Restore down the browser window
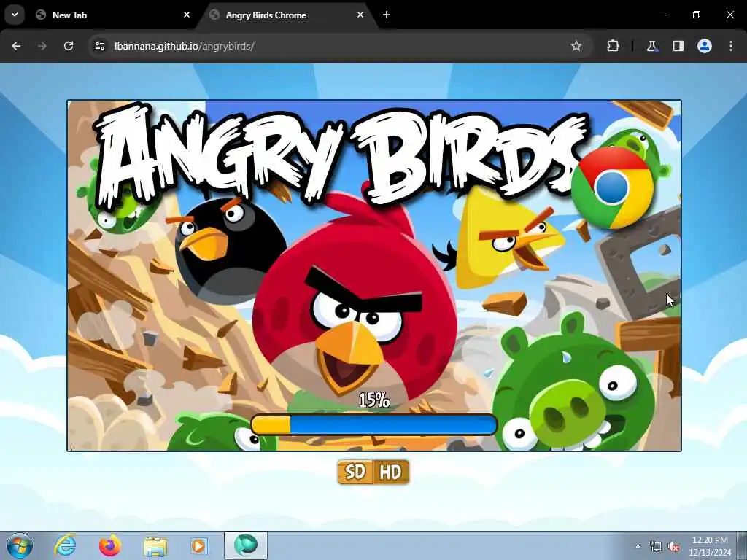This screenshot has width=747, height=560. coord(697,15)
